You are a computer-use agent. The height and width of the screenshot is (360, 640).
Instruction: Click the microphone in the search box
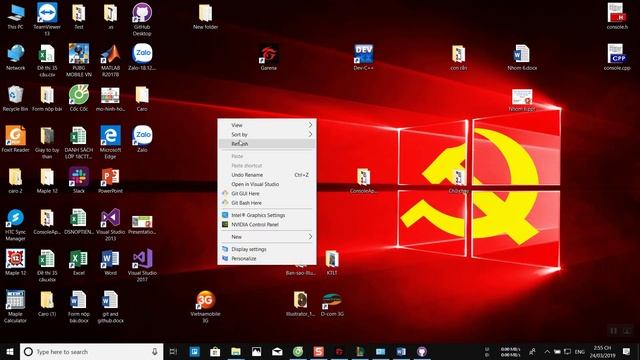coord(155,351)
